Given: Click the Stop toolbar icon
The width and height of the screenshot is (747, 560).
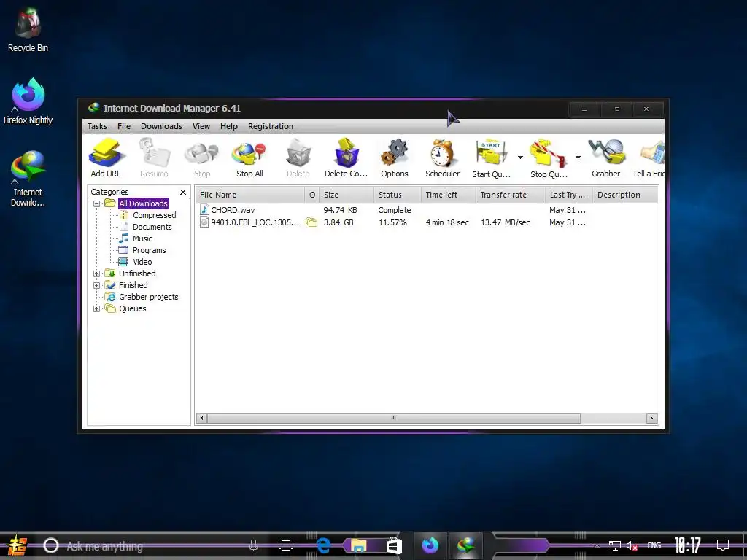Looking at the screenshot, I should coord(202,158).
